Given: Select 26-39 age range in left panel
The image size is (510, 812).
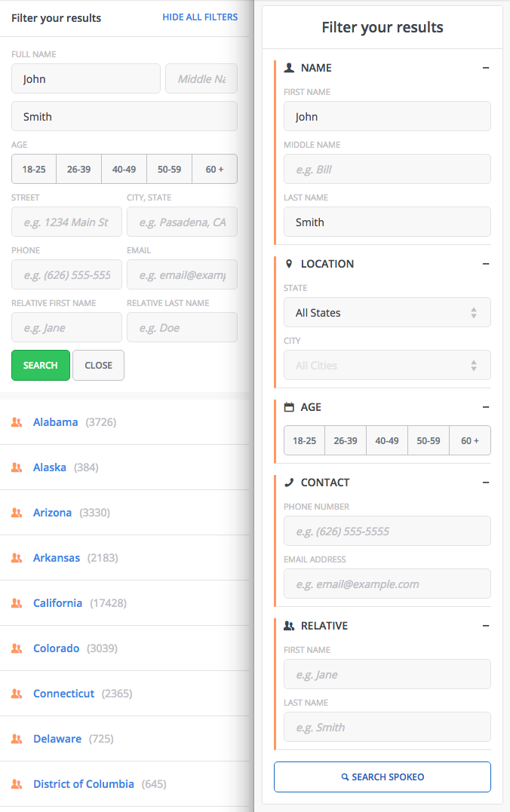Looking at the screenshot, I should (78, 170).
